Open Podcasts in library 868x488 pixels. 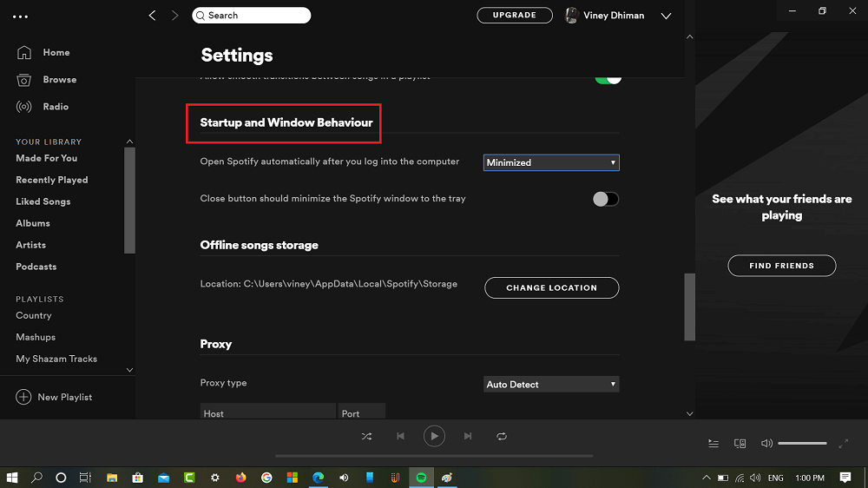pyautogui.click(x=36, y=267)
